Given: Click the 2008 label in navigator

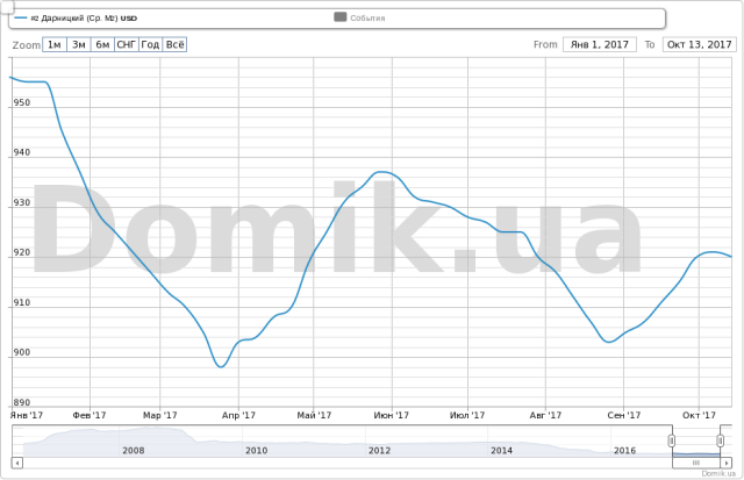Looking at the screenshot, I should point(133,451).
